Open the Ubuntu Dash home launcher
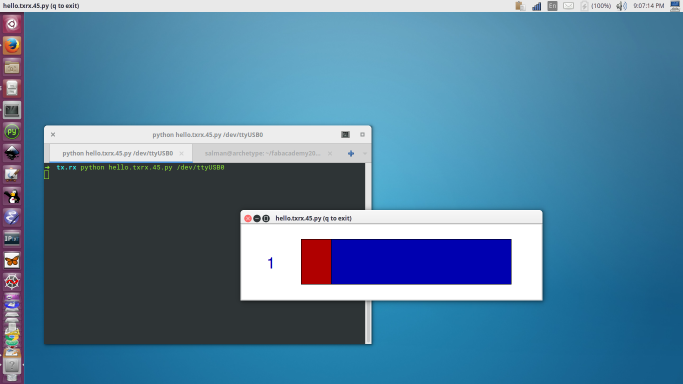The image size is (683, 384). tap(12, 24)
